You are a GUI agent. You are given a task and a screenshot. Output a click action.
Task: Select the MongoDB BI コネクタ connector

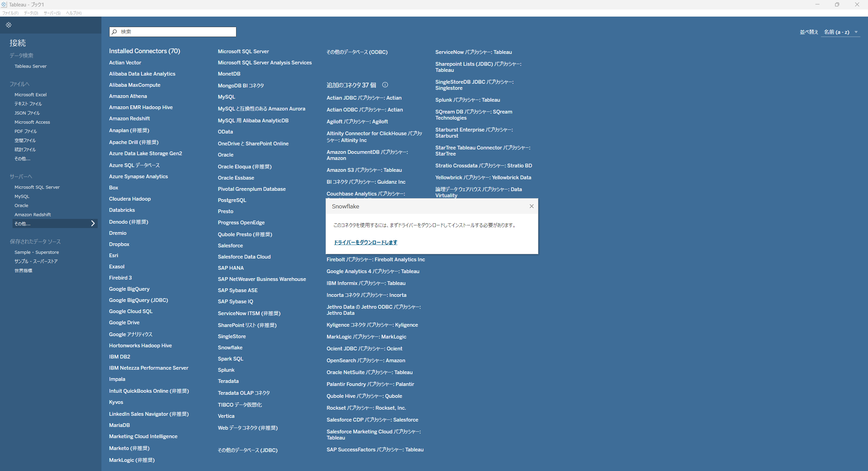[241, 86]
